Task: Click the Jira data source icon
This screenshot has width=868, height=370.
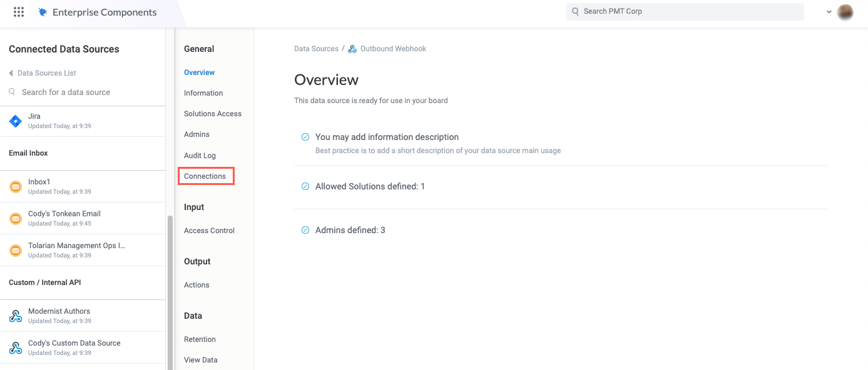Action: click(15, 121)
